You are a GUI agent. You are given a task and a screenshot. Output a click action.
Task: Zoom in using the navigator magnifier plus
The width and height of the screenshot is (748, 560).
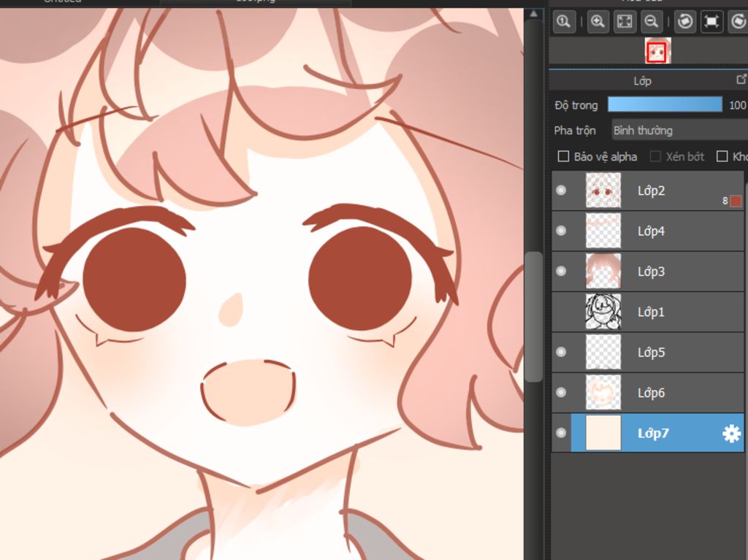598,21
